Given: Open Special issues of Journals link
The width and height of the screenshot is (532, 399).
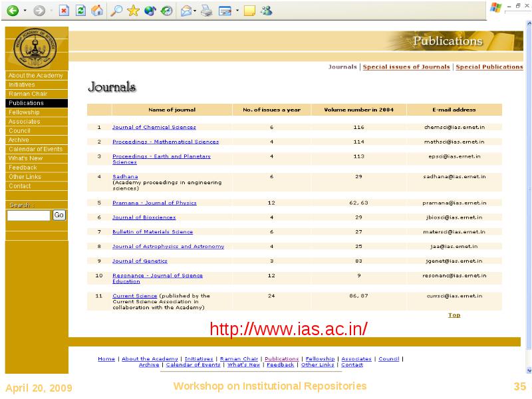Looking at the screenshot, I should pos(406,67).
